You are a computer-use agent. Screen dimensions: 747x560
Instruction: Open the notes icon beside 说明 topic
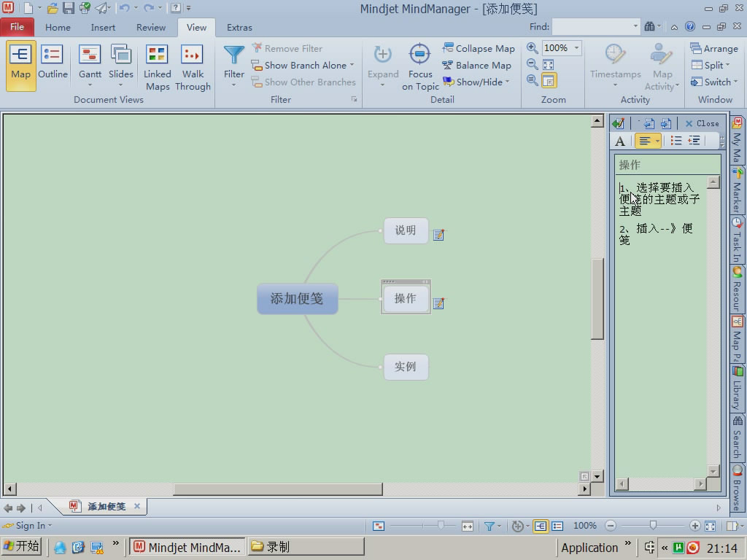[438, 235]
